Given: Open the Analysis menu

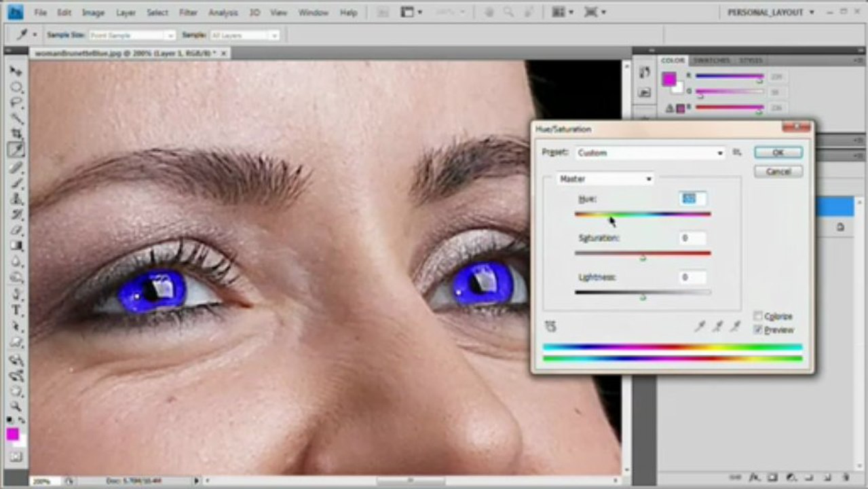Looking at the screenshot, I should pos(223,13).
